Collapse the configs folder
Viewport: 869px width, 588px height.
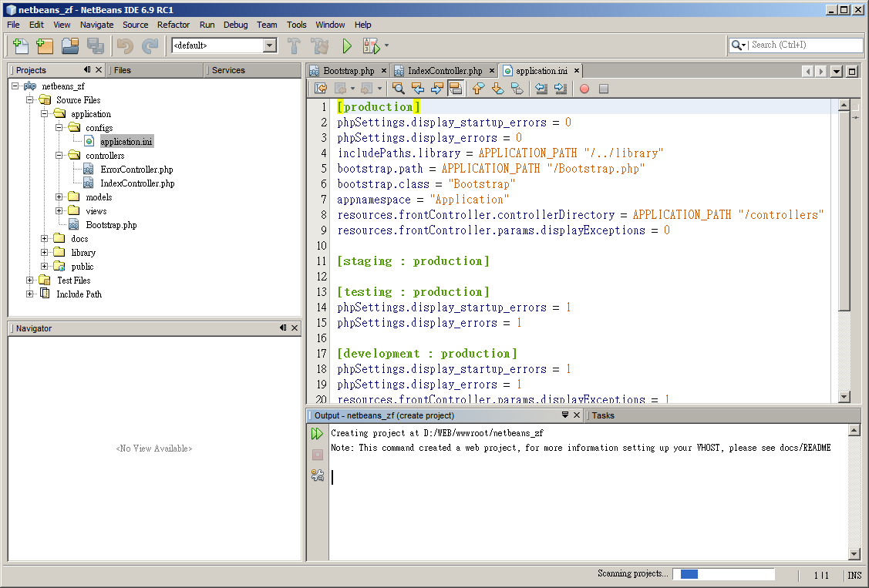point(59,127)
